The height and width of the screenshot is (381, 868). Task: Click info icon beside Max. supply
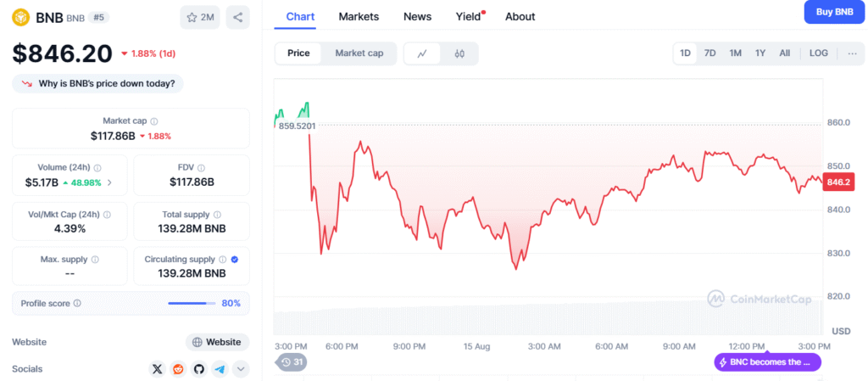(95, 259)
